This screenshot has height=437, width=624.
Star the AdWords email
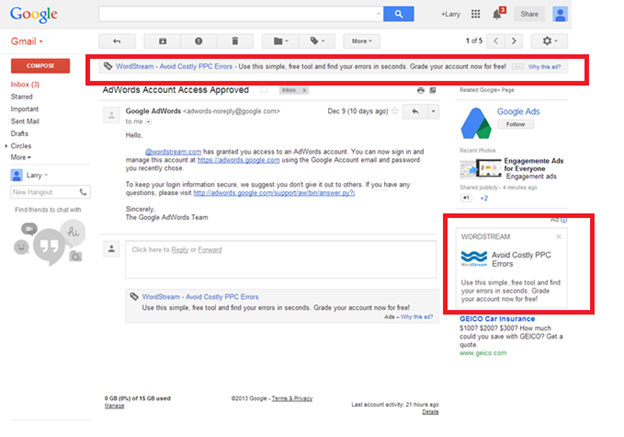[x=395, y=111]
